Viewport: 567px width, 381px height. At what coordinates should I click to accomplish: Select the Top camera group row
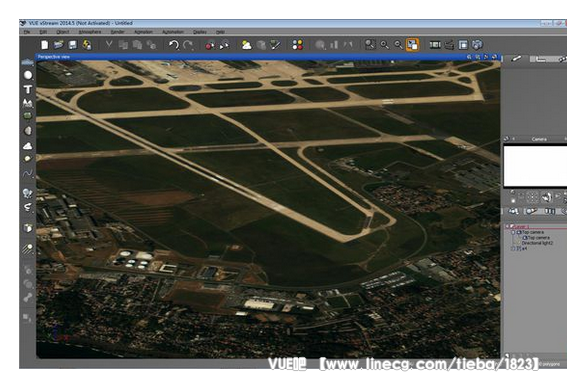tap(533, 232)
